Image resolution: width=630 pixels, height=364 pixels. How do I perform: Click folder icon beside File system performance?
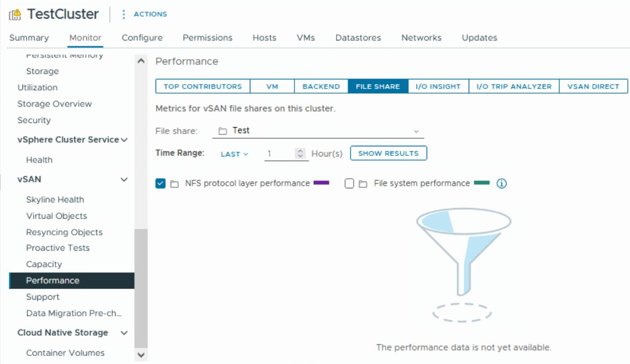pos(363,184)
